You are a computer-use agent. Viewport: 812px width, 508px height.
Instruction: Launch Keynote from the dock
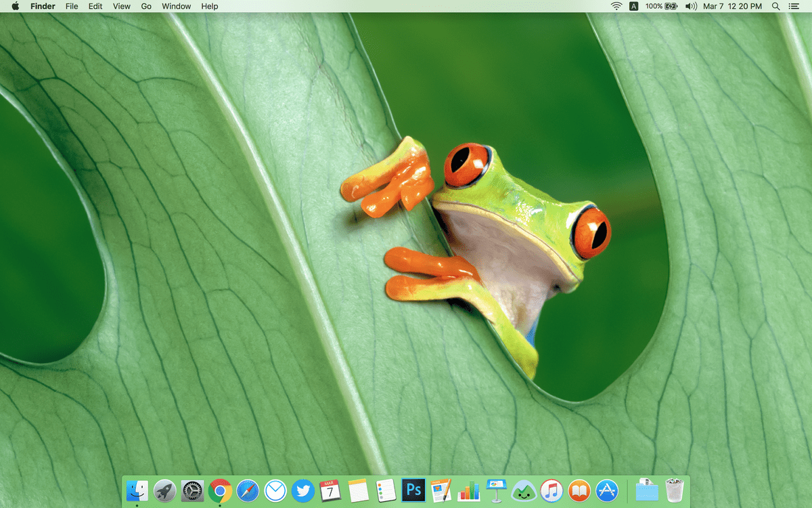pyautogui.click(x=496, y=490)
